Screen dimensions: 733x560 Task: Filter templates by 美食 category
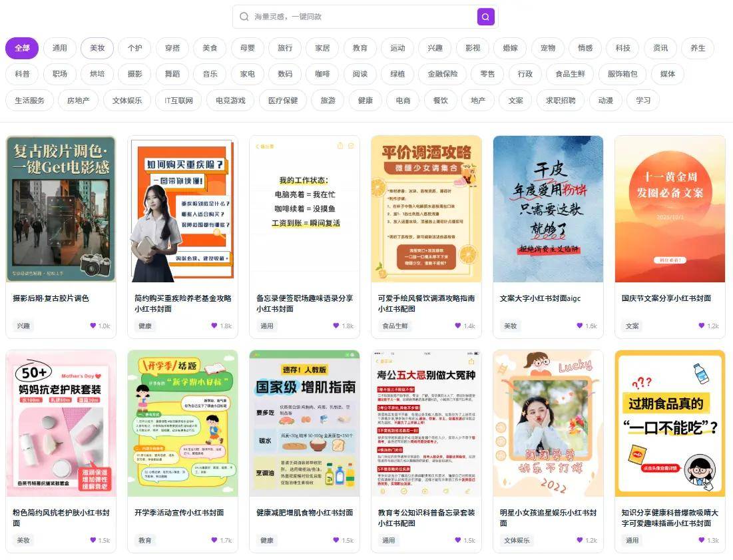tap(210, 48)
